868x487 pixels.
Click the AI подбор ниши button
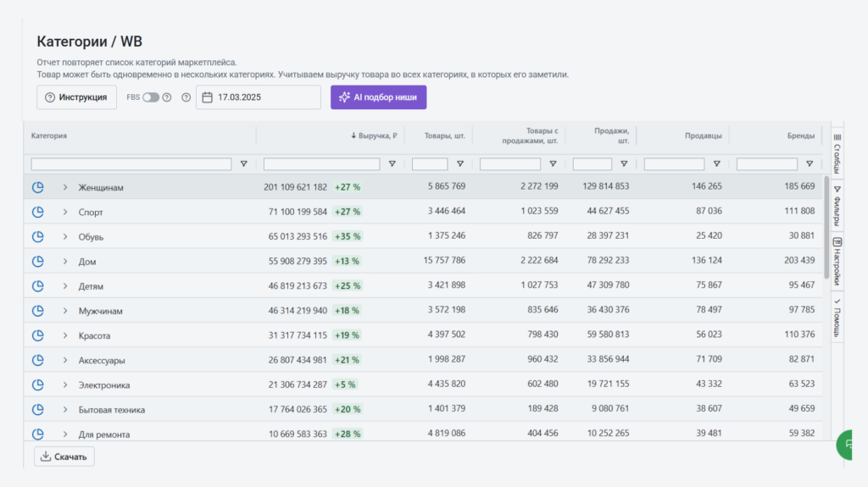(x=378, y=97)
